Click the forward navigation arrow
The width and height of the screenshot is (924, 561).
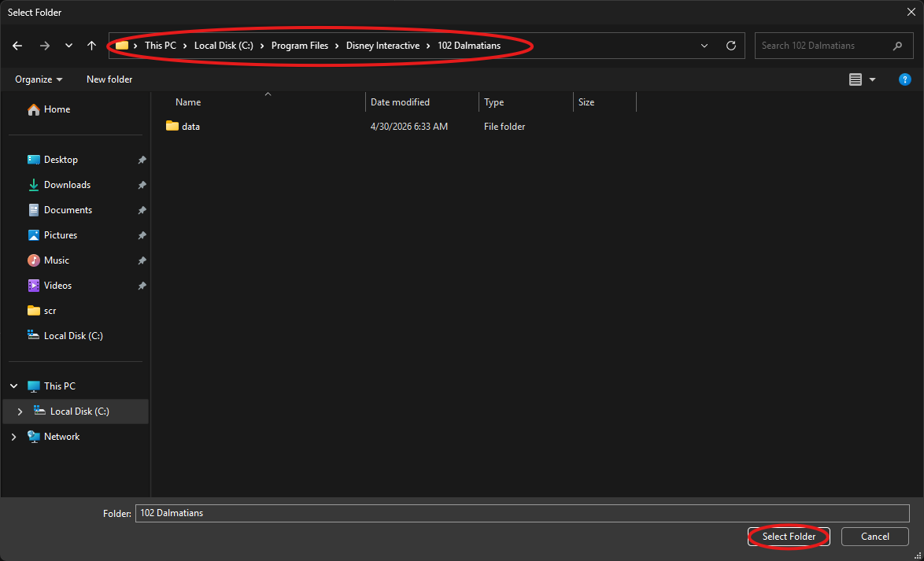coord(45,46)
